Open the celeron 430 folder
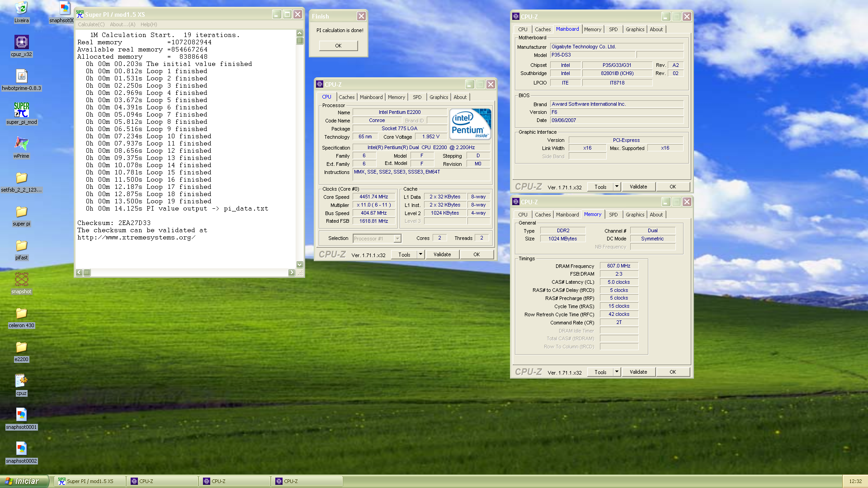The width and height of the screenshot is (868, 488). pyautogui.click(x=21, y=317)
